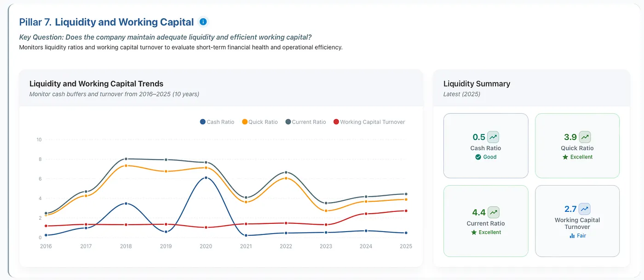Click the 2025 Working Capital Turnover point
Screen dimensions: 644x280
click(x=406, y=211)
